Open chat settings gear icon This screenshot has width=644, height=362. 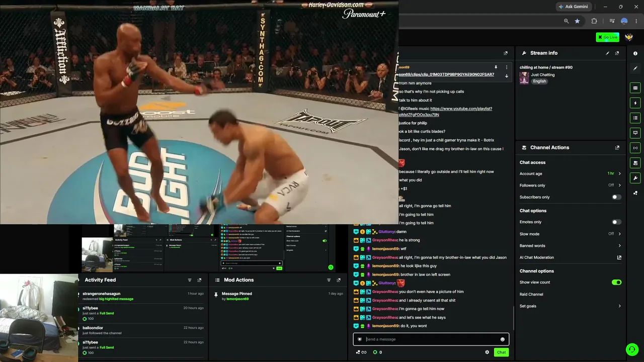(x=487, y=352)
